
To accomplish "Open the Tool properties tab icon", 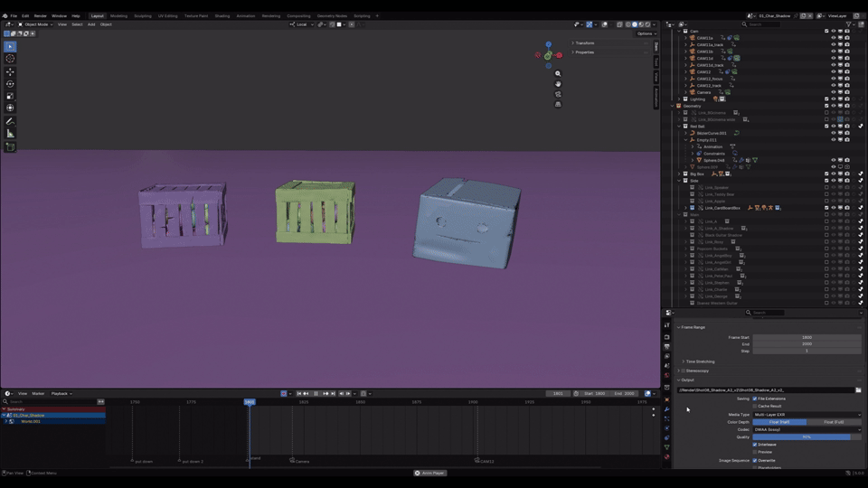I will [x=667, y=325].
